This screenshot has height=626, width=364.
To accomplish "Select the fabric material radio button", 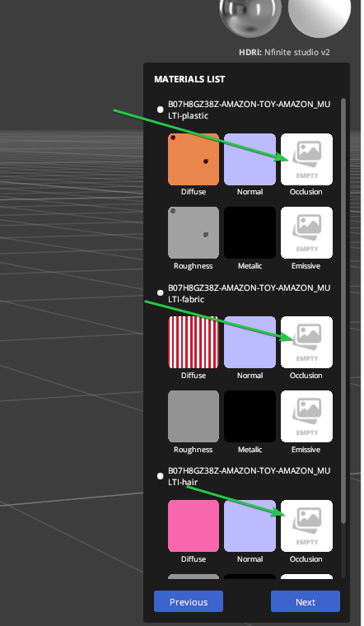I will 160,293.
